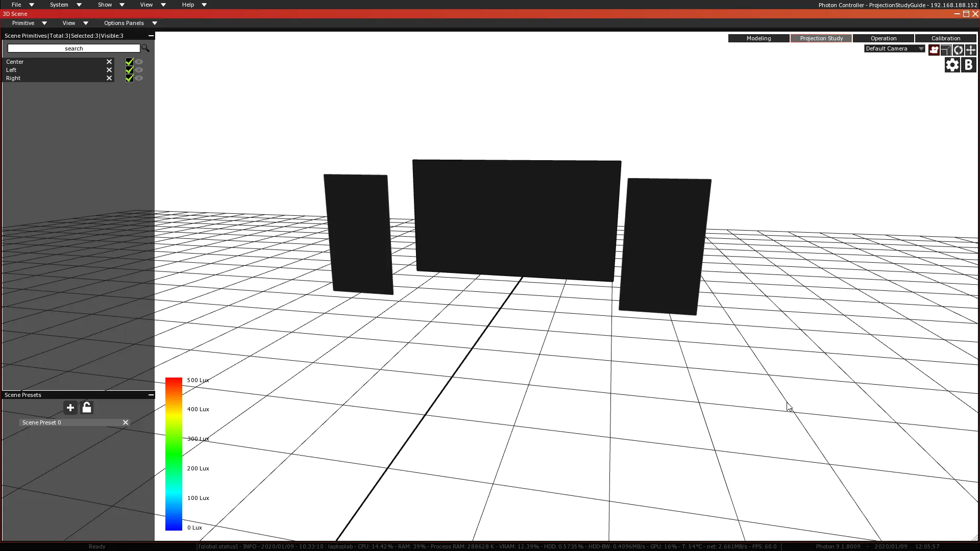Switch to the Modeling tab
The image size is (980, 551).
click(758, 38)
